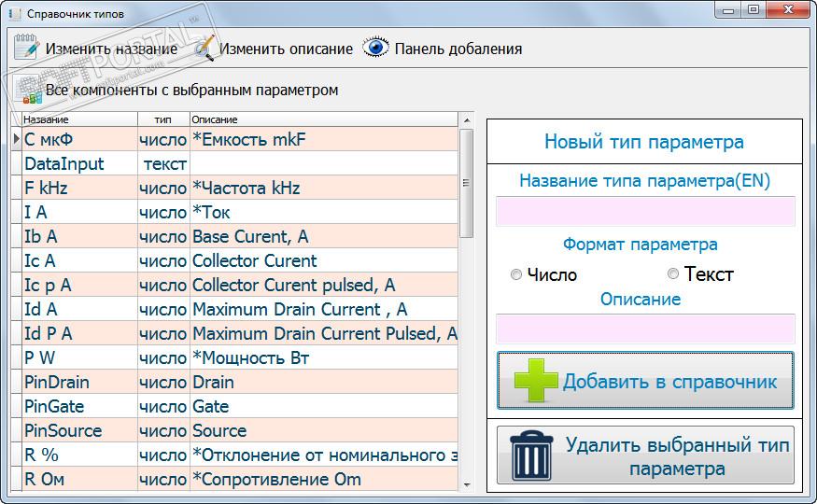
Task: Click the *Ток description cell
Action: click(324, 212)
